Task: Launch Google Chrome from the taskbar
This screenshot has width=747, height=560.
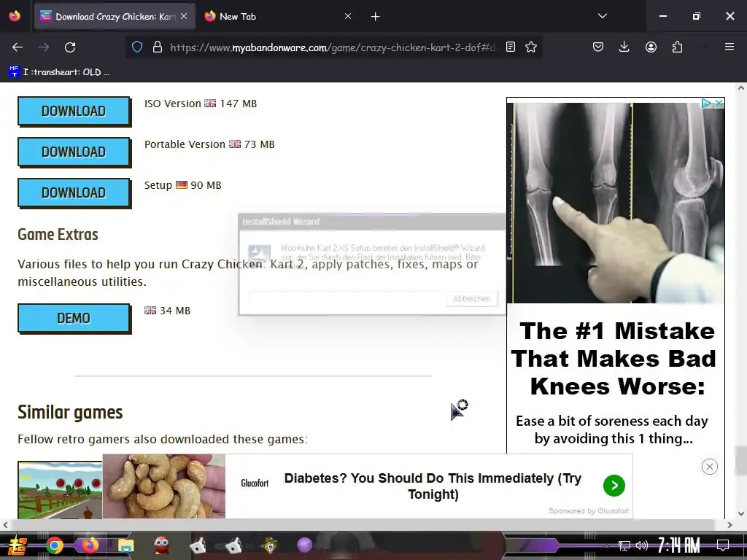Action: pyautogui.click(x=54, y=545)
